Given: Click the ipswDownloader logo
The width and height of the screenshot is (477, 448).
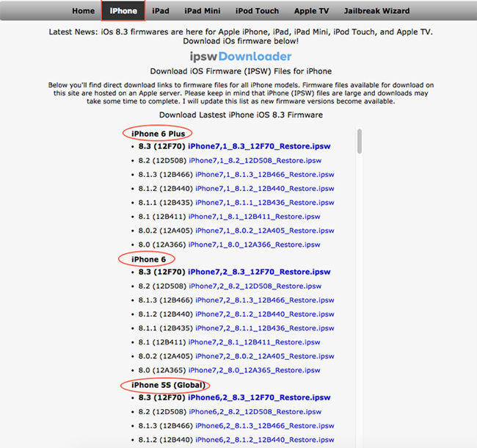Looking at the screenshot, I should (x=241, y=57).
